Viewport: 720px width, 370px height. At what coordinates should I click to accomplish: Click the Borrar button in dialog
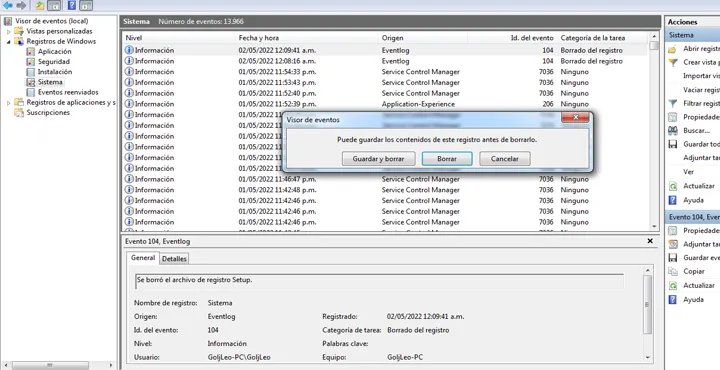click(x=447, y=159)
